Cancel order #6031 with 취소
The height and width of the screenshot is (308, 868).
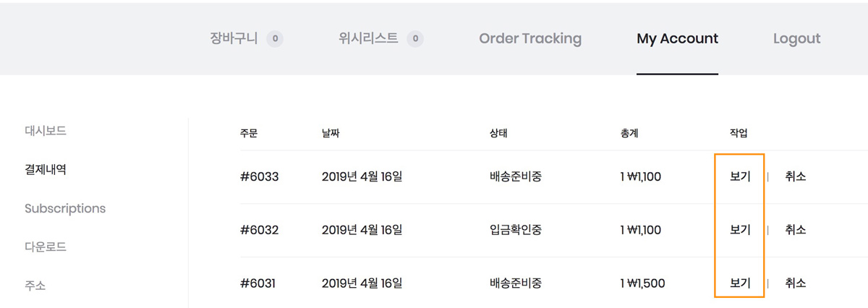795,283
